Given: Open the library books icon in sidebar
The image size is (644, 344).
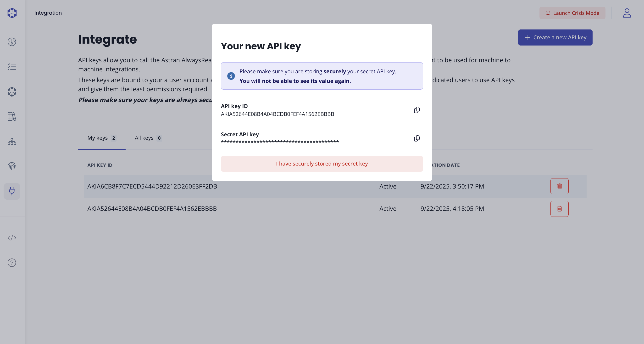Looking at the screenshot, I should point(12,117).
